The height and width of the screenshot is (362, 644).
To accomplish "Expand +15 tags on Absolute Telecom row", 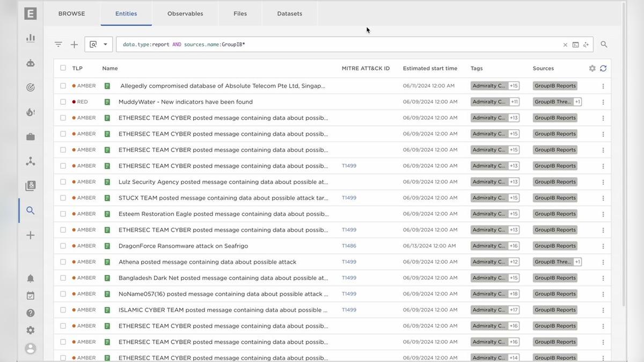I will coord(514,86).
